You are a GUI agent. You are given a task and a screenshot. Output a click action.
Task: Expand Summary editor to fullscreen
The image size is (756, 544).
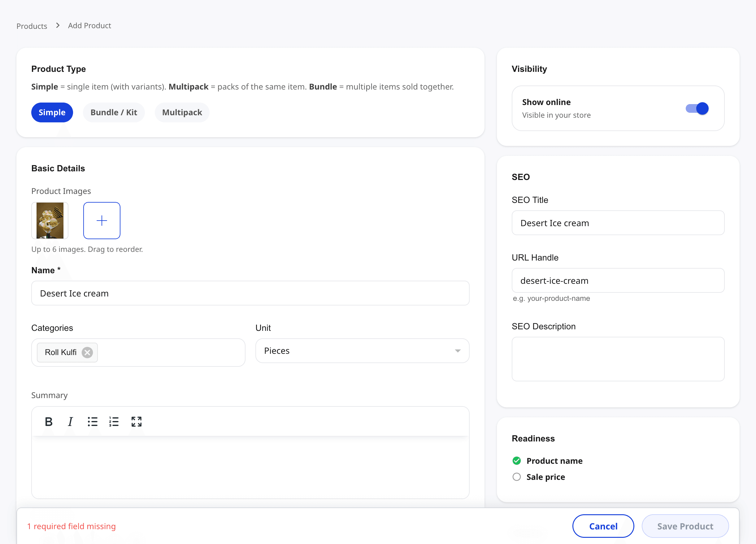pyautogui.click(x=136, y=422)
